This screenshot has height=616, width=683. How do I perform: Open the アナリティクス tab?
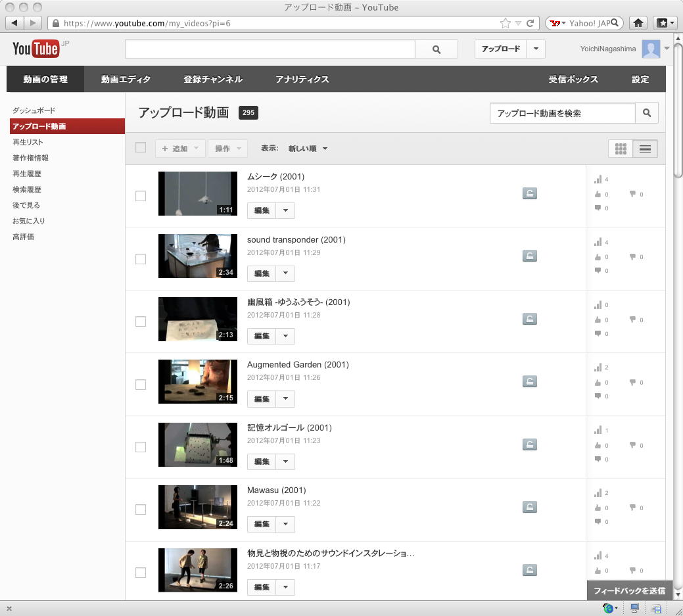click(x=302, y=80)
